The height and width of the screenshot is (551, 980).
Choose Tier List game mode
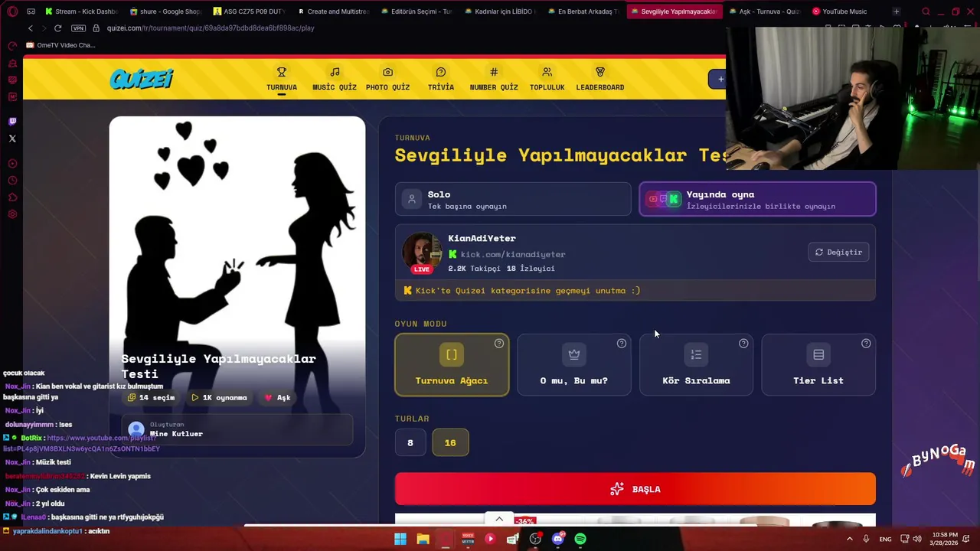click(818, 365)
